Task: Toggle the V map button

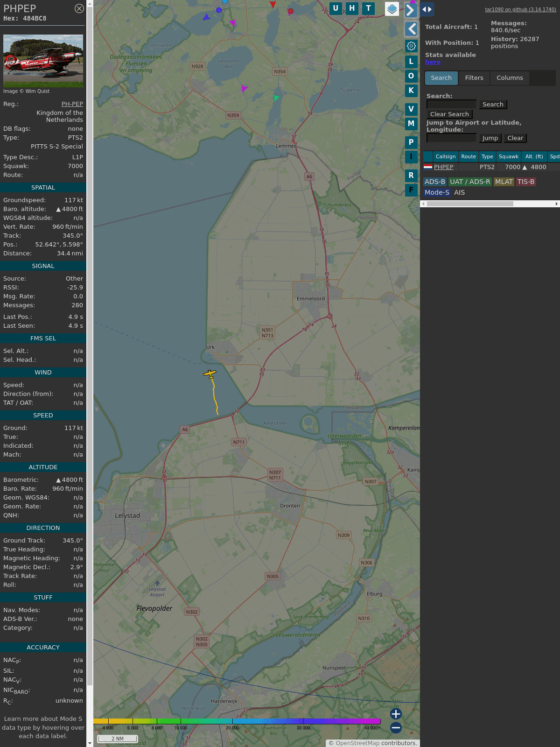Action: tap(411, 109)
